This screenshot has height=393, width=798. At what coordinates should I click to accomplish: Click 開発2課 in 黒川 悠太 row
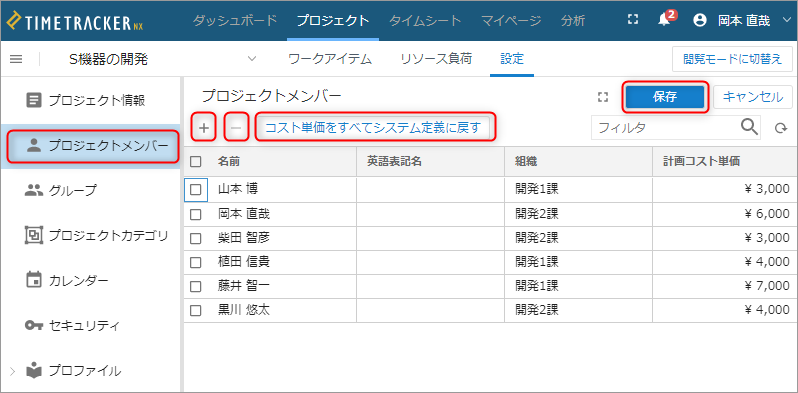[x=537, y=311]
